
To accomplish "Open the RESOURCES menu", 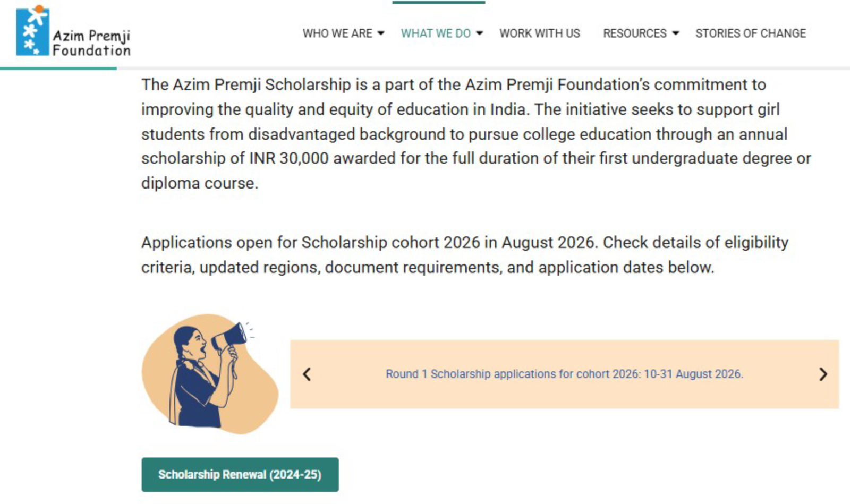I will click(635, 33).
